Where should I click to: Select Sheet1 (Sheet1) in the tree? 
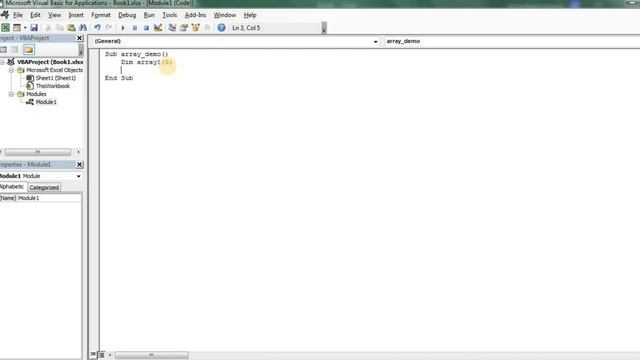point(56,78)
